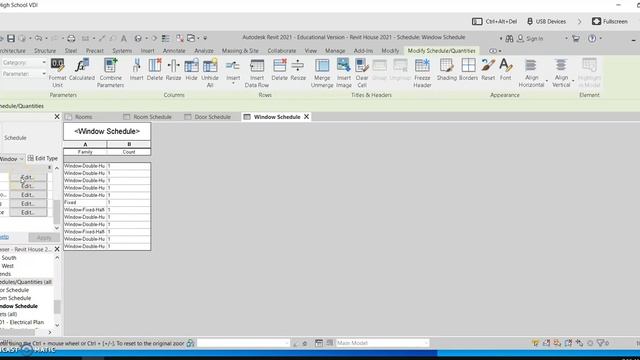Hide the selected column
Viewport: 640px width, 360px height.
click(x=191, y=69)
